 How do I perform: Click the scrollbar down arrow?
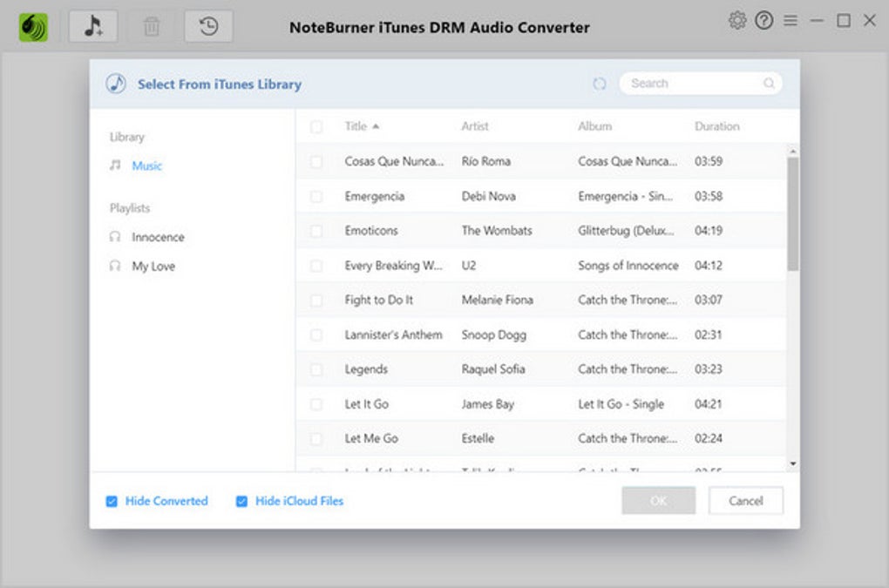(792, 463)
